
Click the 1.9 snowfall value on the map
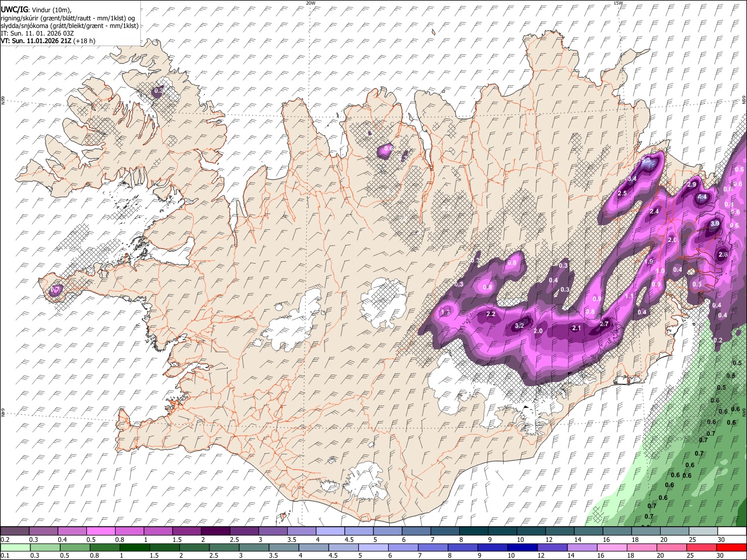tap(649, 262)
